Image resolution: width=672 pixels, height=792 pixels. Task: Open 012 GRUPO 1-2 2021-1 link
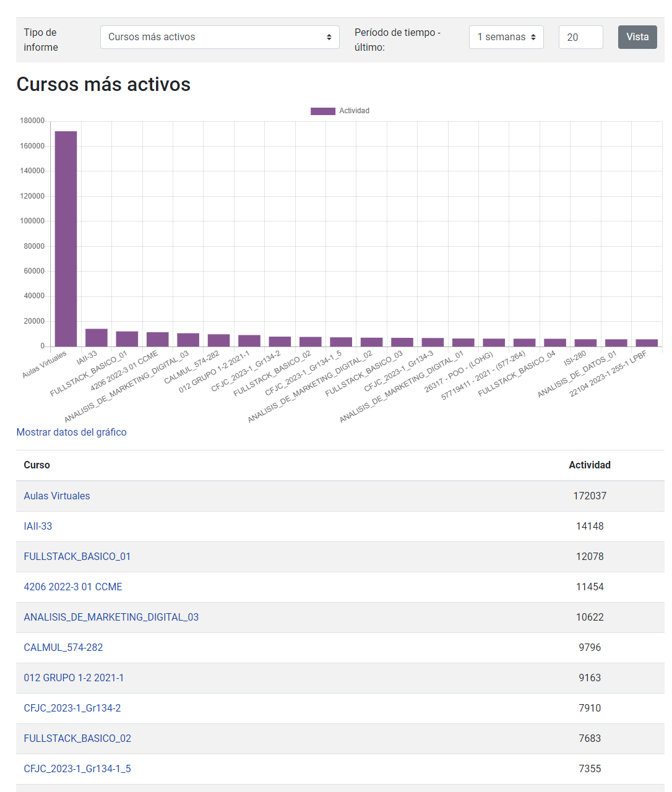pyautogui.click(x=74, y=678)
